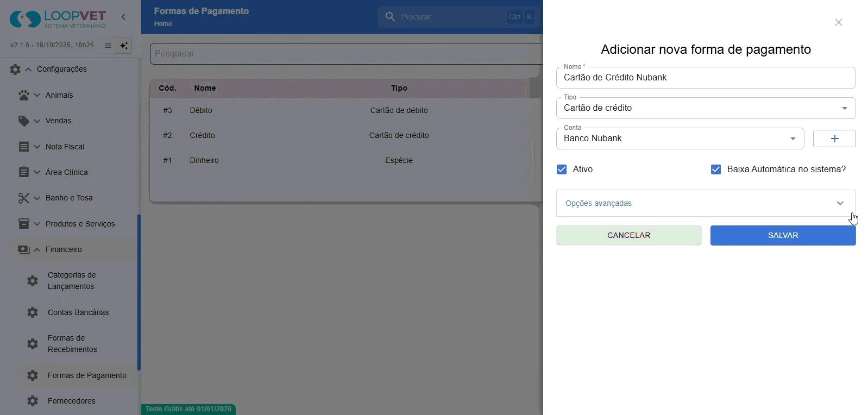Open Fornecedores in the sidebar
Image resolution: width=868 pixels, height=415 pixels.
pyautogui.click(x=72, y=401)
